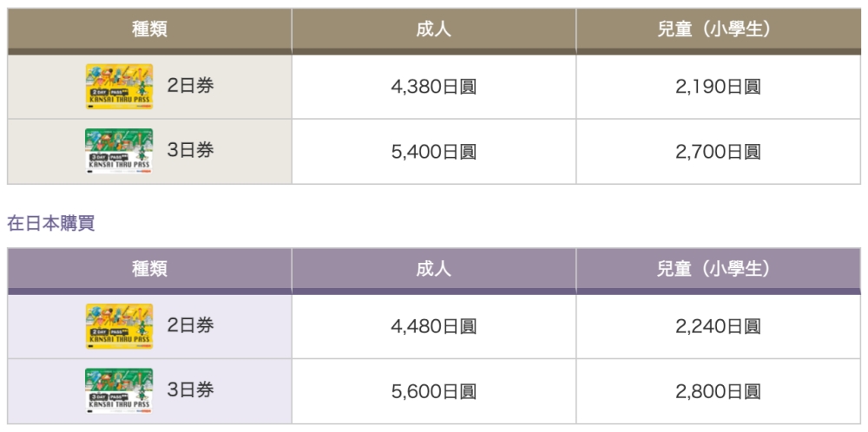Click the 2,700日圓 child price cell

point(718,152)
